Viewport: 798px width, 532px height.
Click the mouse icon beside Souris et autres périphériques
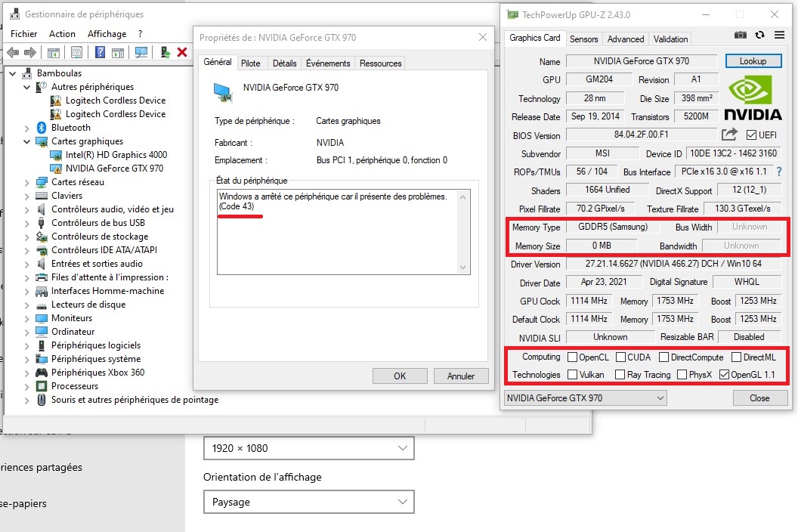pos(42,401)
